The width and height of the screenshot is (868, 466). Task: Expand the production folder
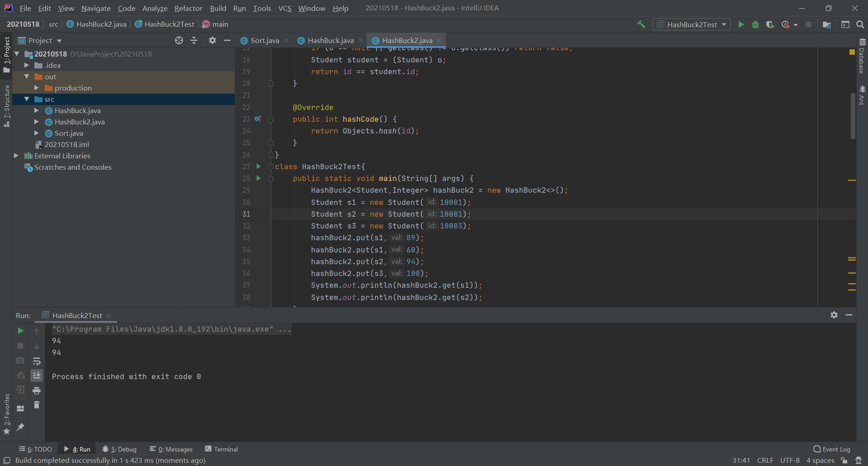37,88
